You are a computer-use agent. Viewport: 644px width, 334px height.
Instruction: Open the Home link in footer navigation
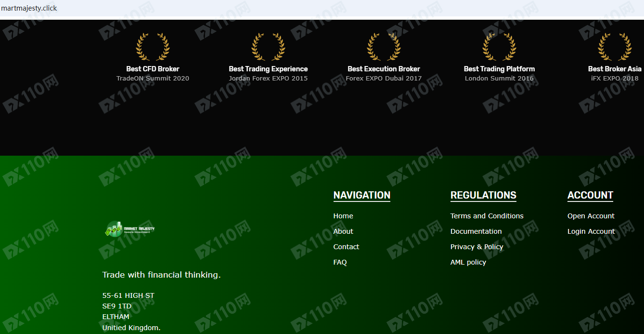(343, 216)
